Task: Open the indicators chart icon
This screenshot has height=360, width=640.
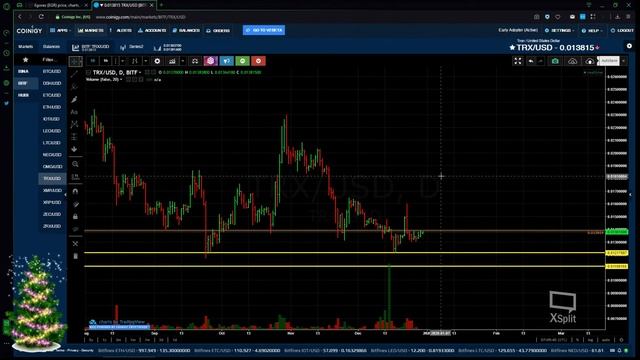Action: [x=172, y=61]
